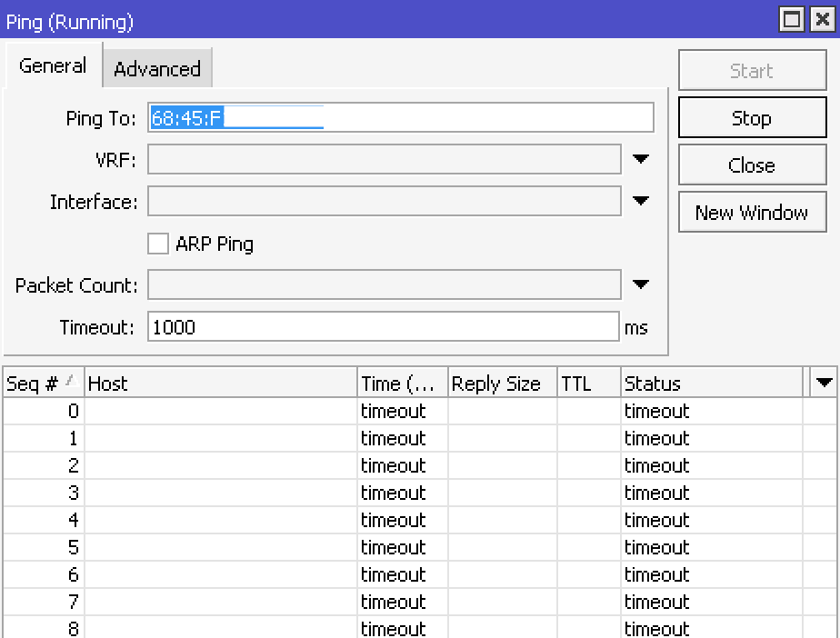Screen dimensions: 840x638
Task: Stop the running ping
Action: coord(752,117)
